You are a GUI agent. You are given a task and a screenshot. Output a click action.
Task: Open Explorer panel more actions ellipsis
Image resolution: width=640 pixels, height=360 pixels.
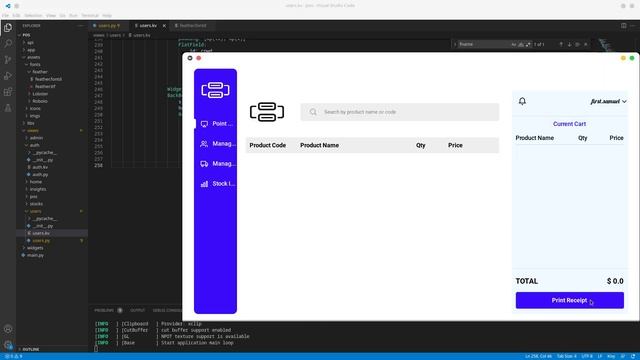click(x=80, y=26)
